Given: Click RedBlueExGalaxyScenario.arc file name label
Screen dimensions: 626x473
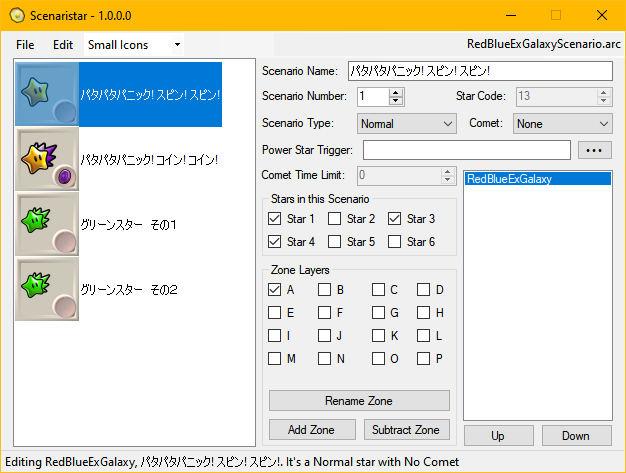Looking at the screenshot, I should point(544,44).
